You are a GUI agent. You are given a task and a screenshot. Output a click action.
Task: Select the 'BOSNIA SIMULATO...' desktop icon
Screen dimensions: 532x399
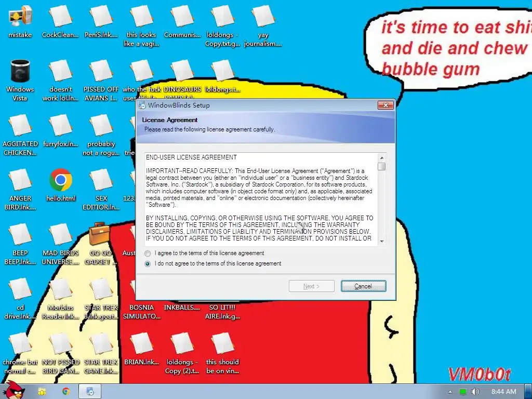point(141,312)
